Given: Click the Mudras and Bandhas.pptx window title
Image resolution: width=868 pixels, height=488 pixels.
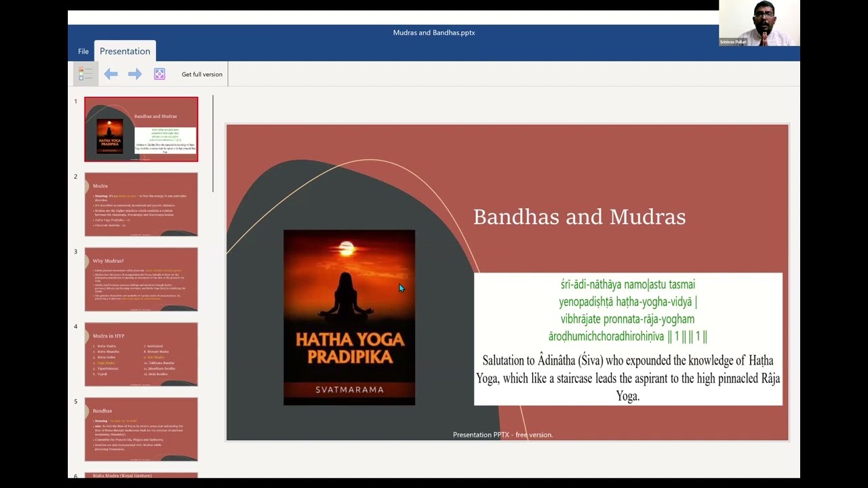Looking at the screenshot, I should coord(434,33).
